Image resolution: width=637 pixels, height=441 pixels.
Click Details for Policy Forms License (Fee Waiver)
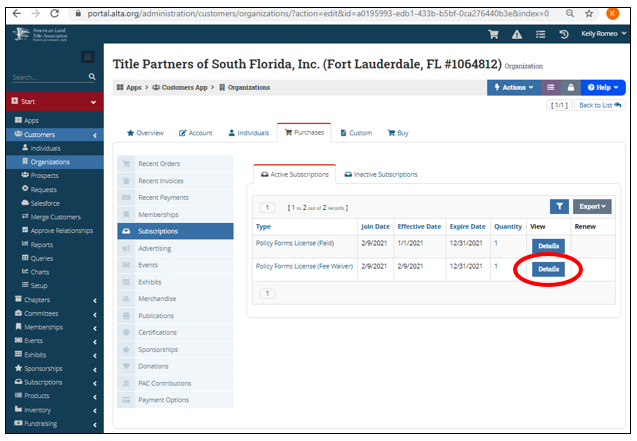click(x=548, y=269)
